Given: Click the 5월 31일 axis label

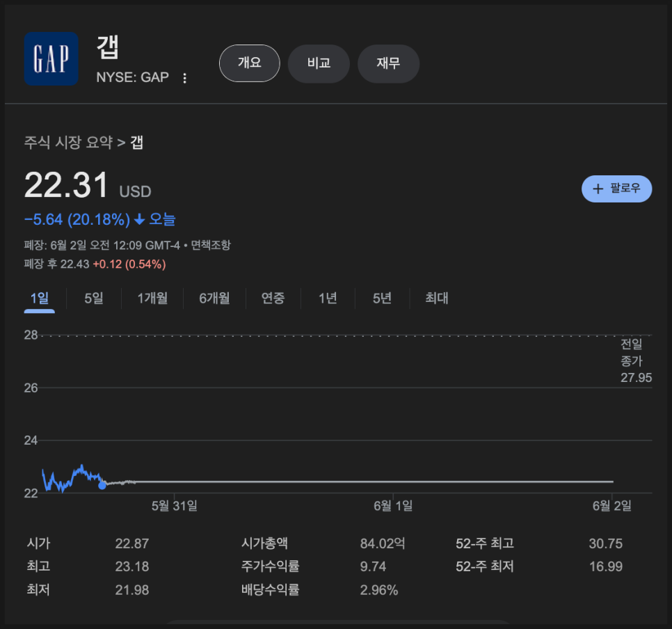Looking at the screenshot, I should pos(175,506).
